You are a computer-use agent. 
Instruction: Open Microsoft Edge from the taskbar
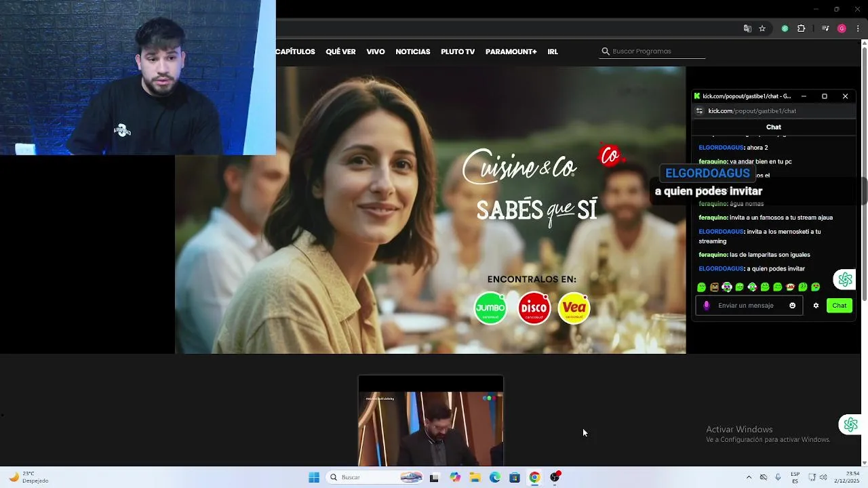click(495, 477)
